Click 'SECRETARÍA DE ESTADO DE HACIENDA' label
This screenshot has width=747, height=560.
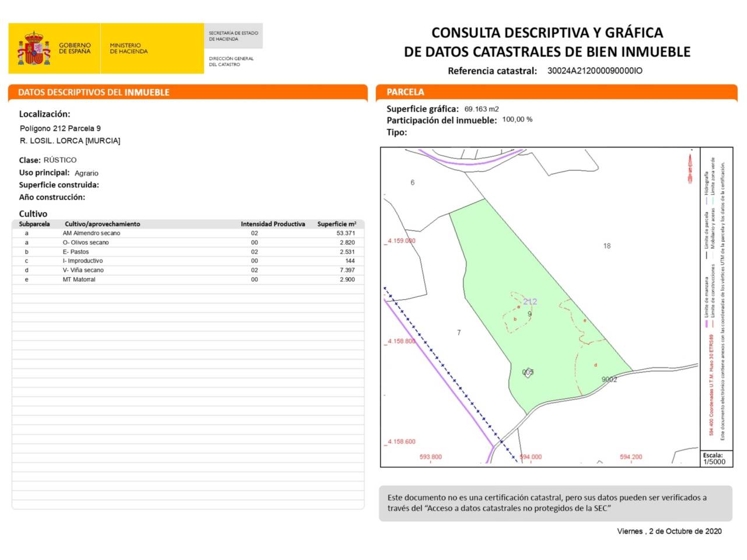(x=233, y=36)
